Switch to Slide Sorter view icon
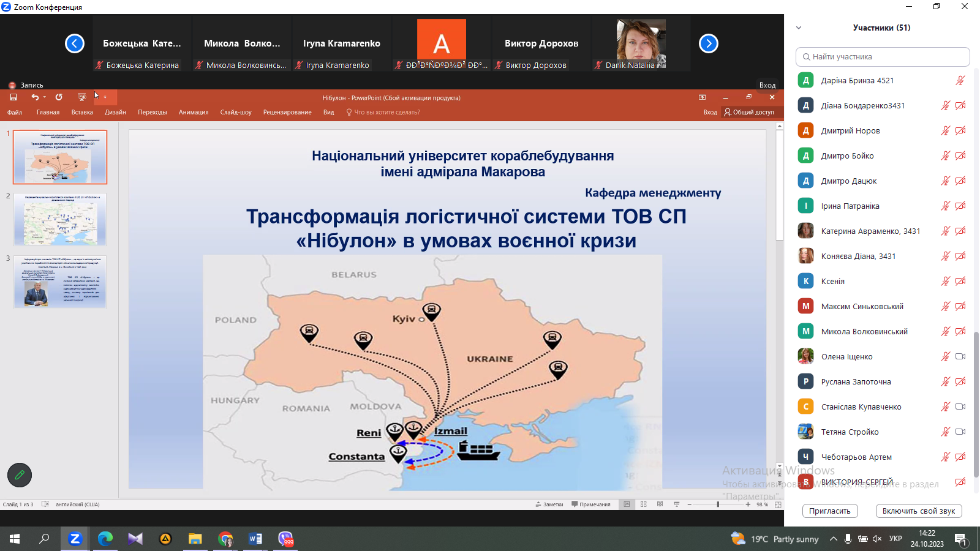The width and height of the screenshot is (980, 551). (643, 504)
